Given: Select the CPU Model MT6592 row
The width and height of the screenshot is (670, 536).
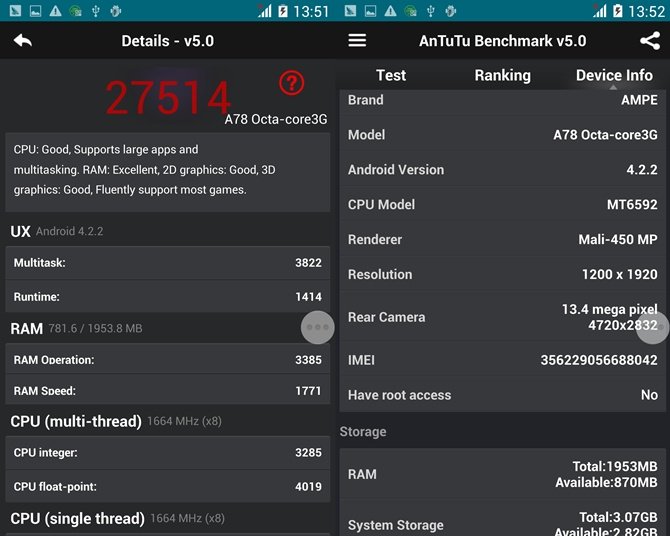Looking at the screenshot, I should pyautogui.click(x=502, y=204).
